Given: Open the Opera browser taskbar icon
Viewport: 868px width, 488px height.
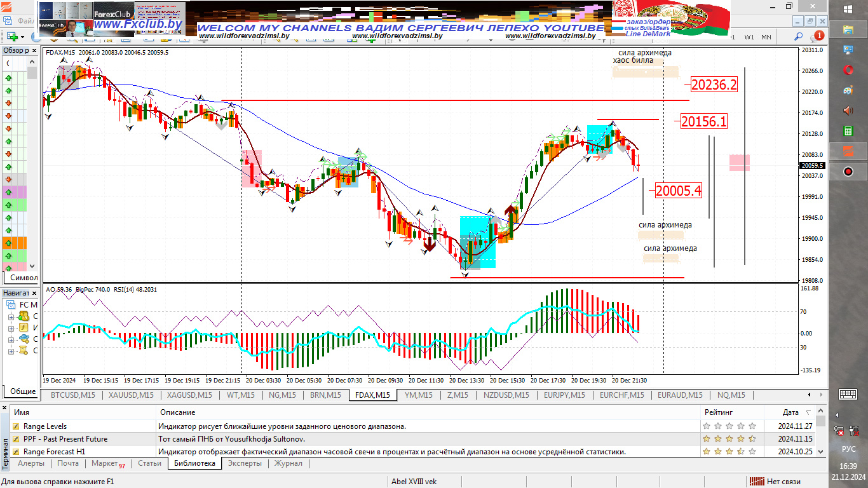Looking at the screenshot, I should (848, 70).
